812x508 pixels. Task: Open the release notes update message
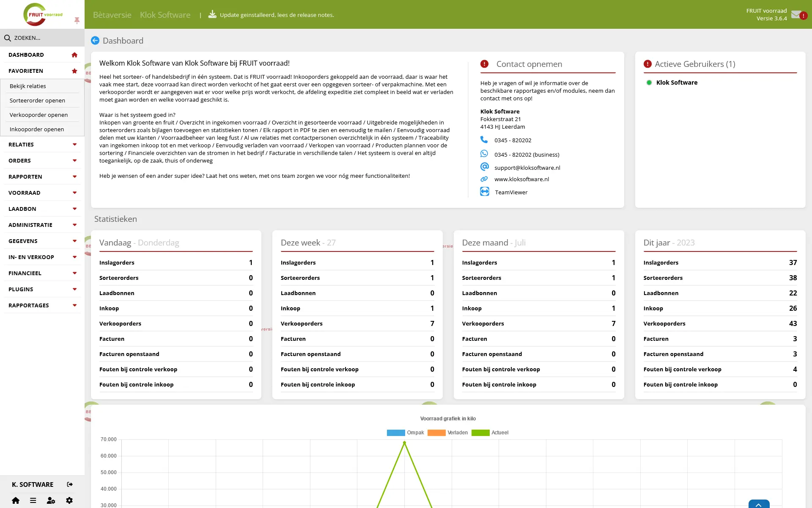[x=277, y=15]
